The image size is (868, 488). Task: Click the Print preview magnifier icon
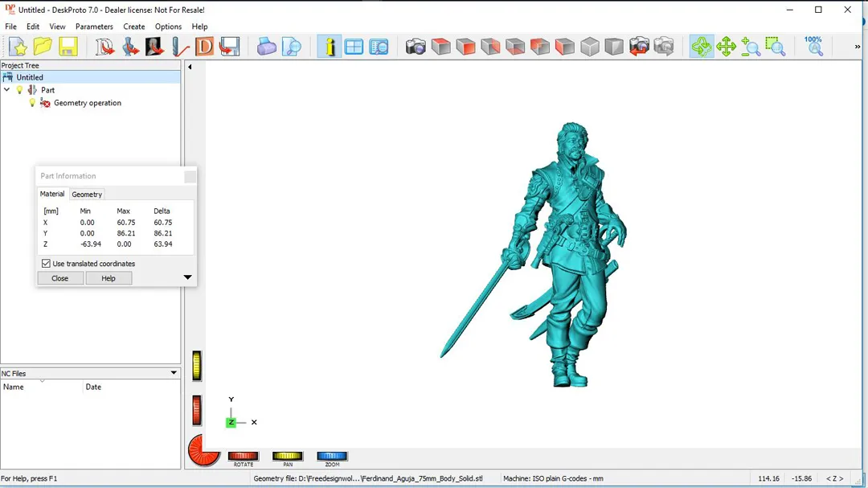click(x=291, y=47)
